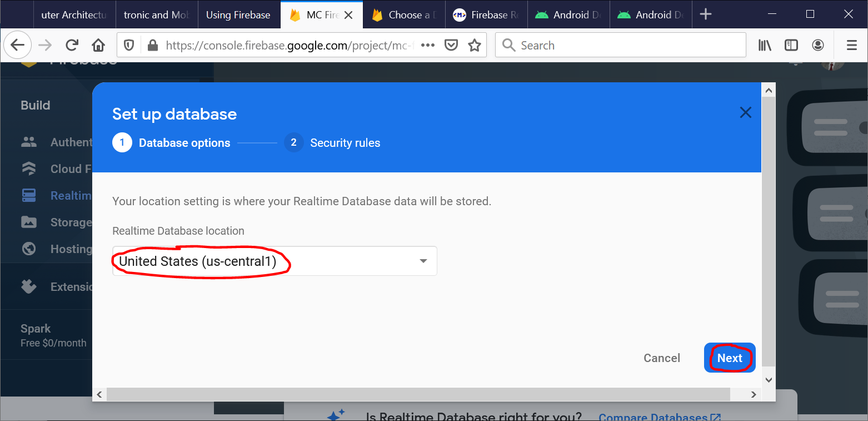This screenshot has width=868, height=421.
Task: Click the Storage folder icon in sidebar
Action: pyautogui.click(x=29, y=222)
